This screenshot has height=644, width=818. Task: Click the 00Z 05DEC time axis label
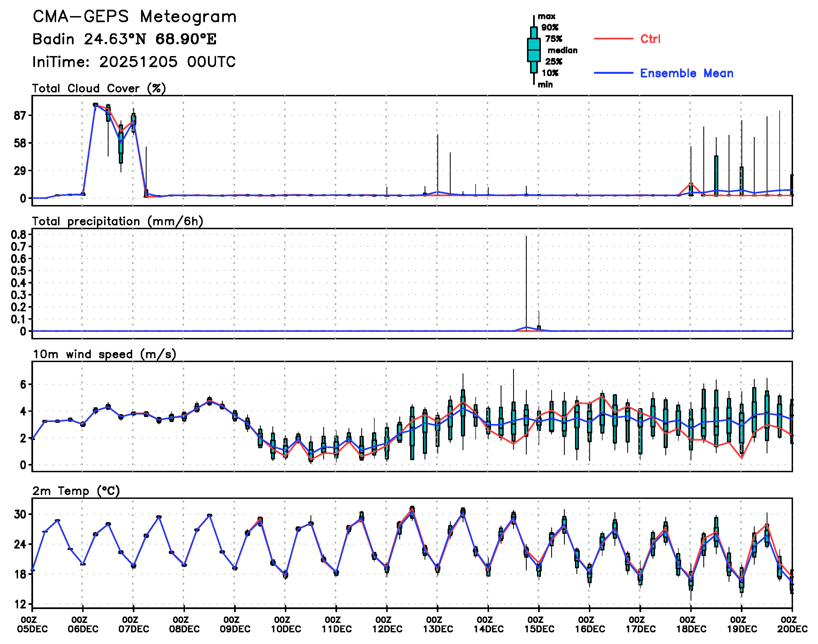coord(32,624)
